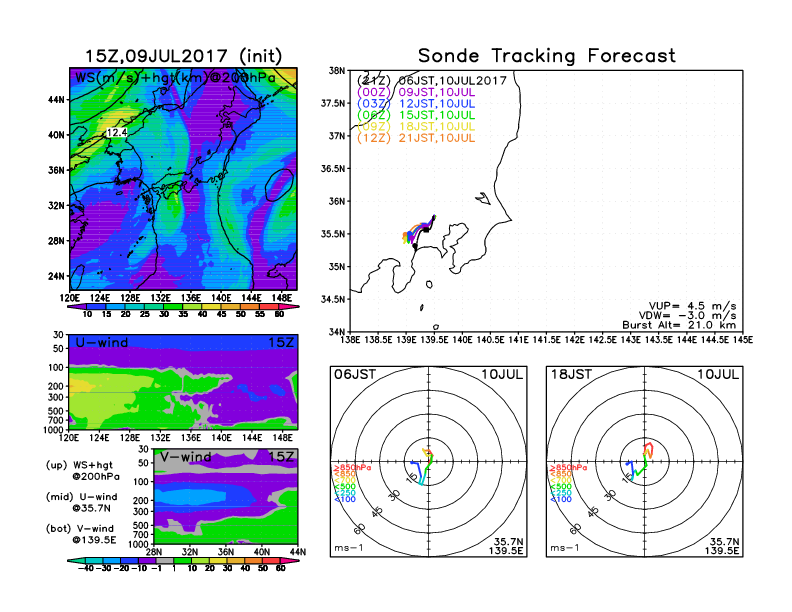Image resolution: width=792 pixels, height=612 pixels.
Task: Click the "(mid) U-wind @35.7N" caption
Action: tap(81, 502)
